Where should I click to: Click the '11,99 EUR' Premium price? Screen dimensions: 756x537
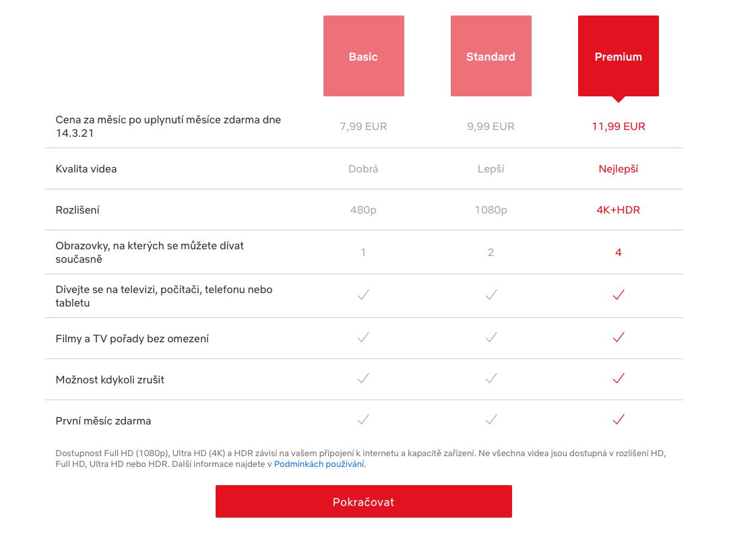pyautogui.click(x=618, y=126)
